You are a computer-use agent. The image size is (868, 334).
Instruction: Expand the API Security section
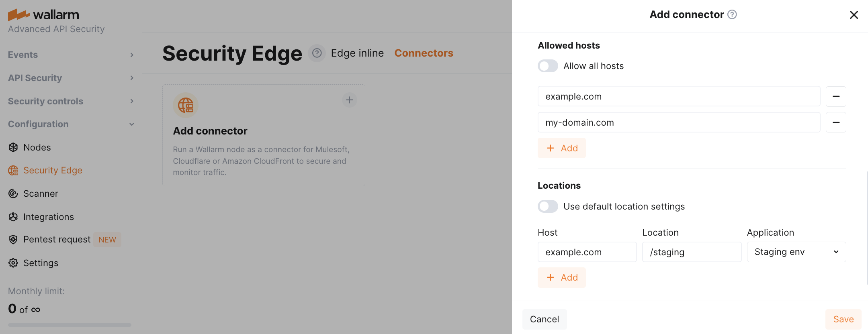click(x=71, y=78)
